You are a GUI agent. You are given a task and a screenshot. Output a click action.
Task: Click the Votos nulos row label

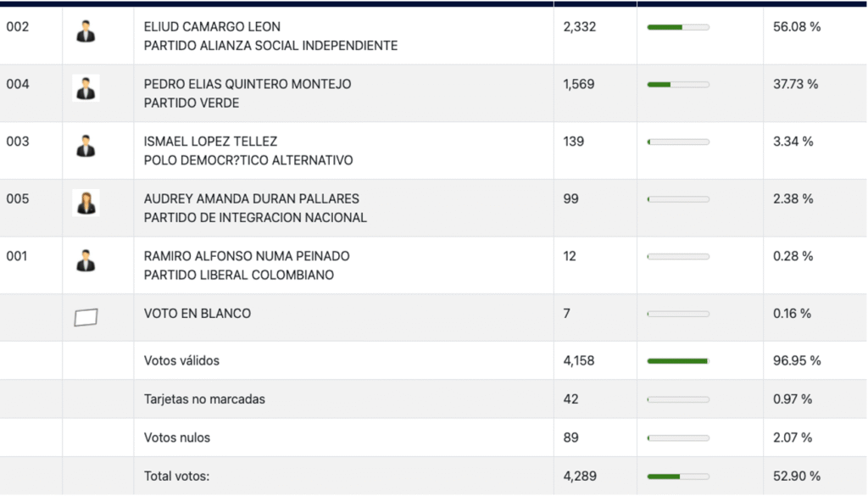point(177,438)
